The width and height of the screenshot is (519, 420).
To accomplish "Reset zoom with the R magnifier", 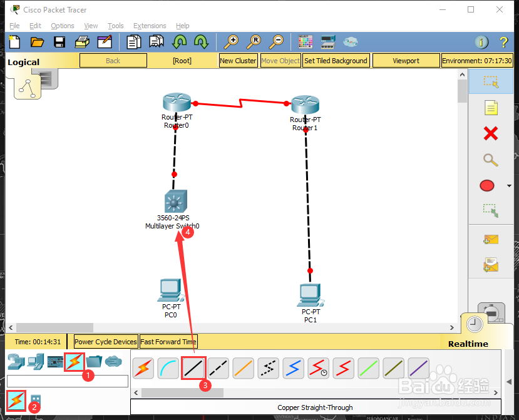I will click(x=254, y=42).
